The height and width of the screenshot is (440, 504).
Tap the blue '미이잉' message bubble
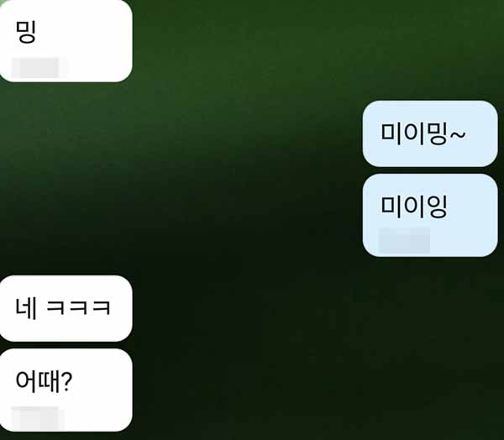pyautogui.click(x=430, y=215)
